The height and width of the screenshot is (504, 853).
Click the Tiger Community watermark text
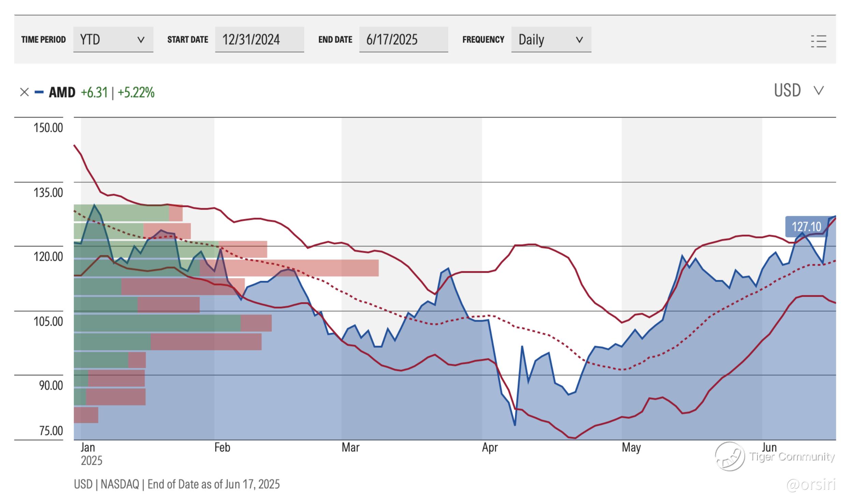point(792,456)
